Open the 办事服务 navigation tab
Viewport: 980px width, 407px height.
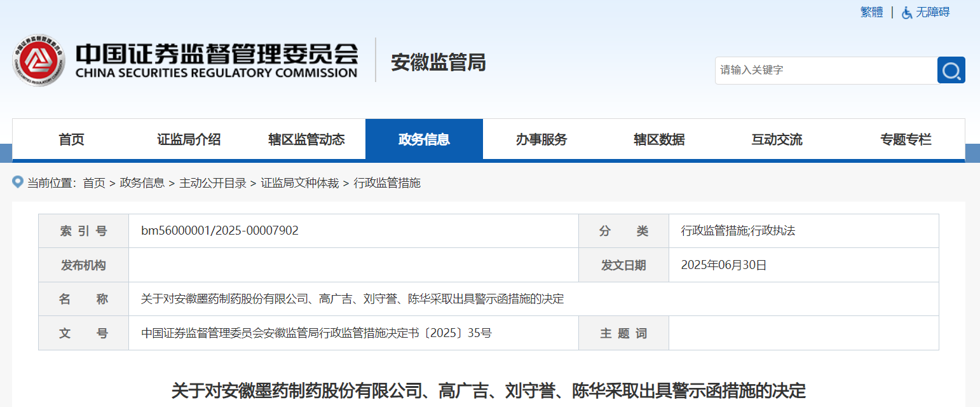pos(541,140)
